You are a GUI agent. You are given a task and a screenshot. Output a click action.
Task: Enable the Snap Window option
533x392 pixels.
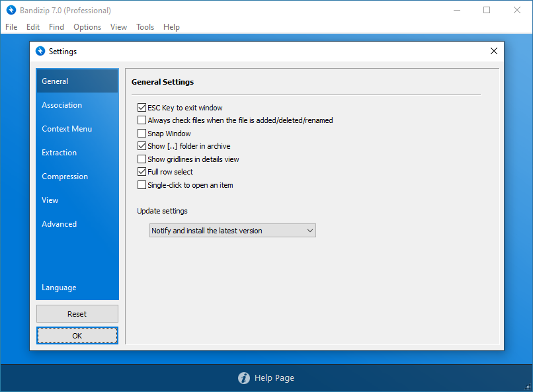(x=142, y=133)
